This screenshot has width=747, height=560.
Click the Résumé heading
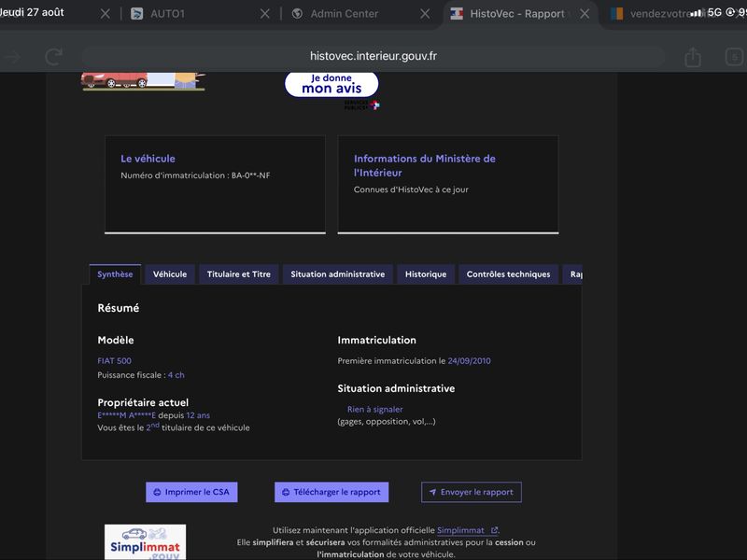pos(119,308)
